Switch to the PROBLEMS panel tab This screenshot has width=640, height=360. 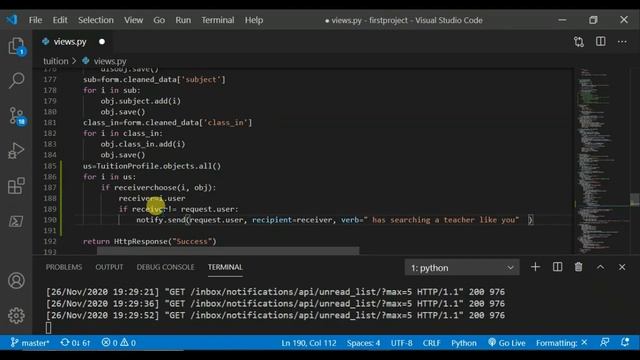pyautogui.click(x=64, y=267)
